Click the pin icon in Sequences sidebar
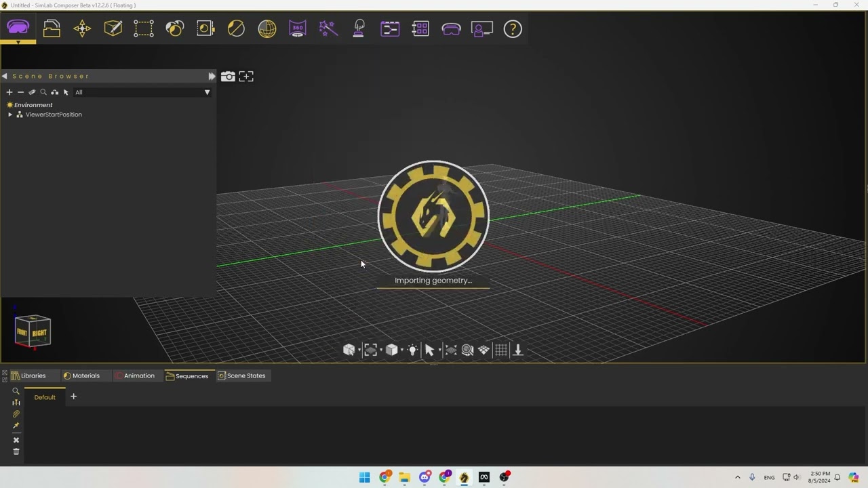Viewport: 868px width, 488px height. (16, 426)
